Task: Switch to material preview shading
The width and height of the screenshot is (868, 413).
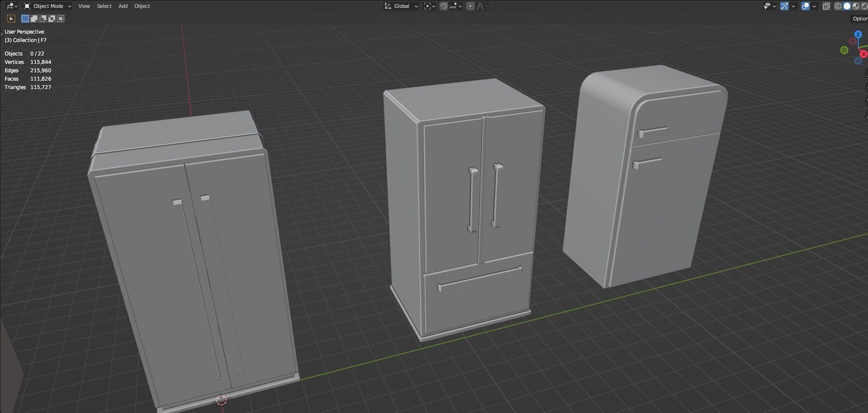Action: click(x=856, y=6)
